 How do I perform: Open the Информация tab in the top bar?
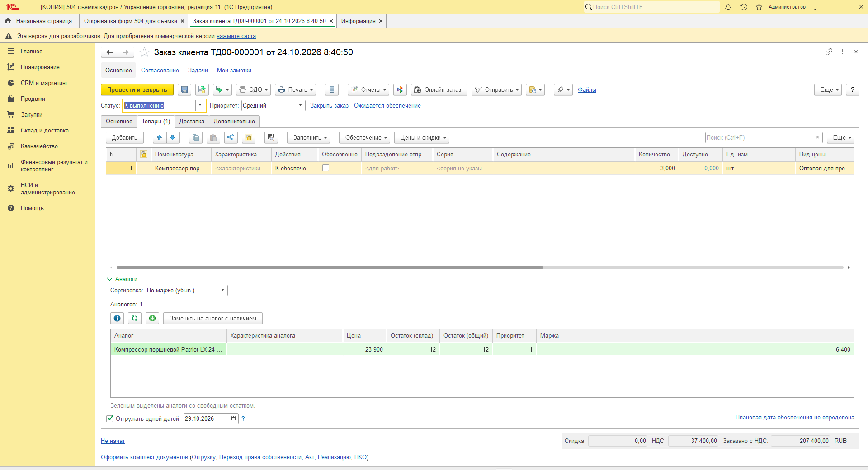358,21
